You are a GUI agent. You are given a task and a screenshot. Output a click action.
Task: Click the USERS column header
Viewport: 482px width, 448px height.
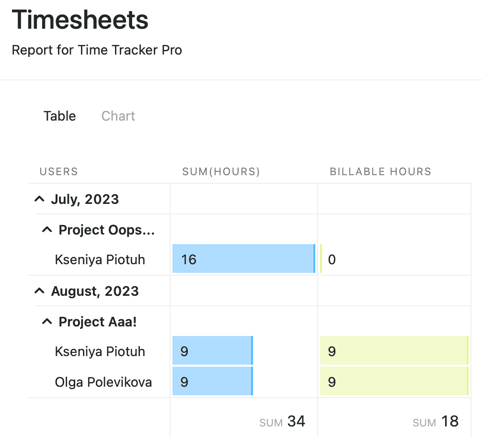58,171
